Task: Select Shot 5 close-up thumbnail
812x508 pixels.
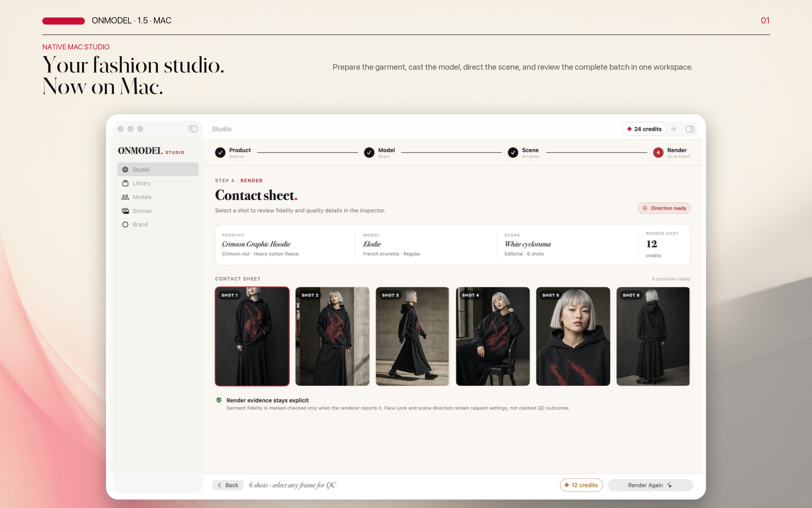Action: pyautogui.click(x=573, y=336)
